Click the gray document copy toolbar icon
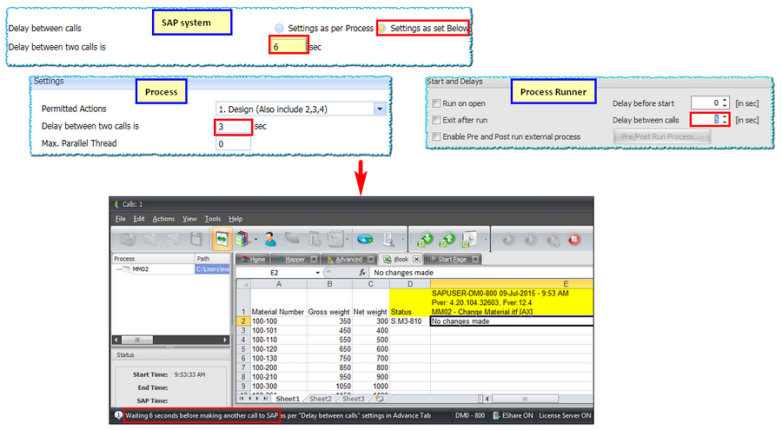782x430 pixels. [315, 239]
